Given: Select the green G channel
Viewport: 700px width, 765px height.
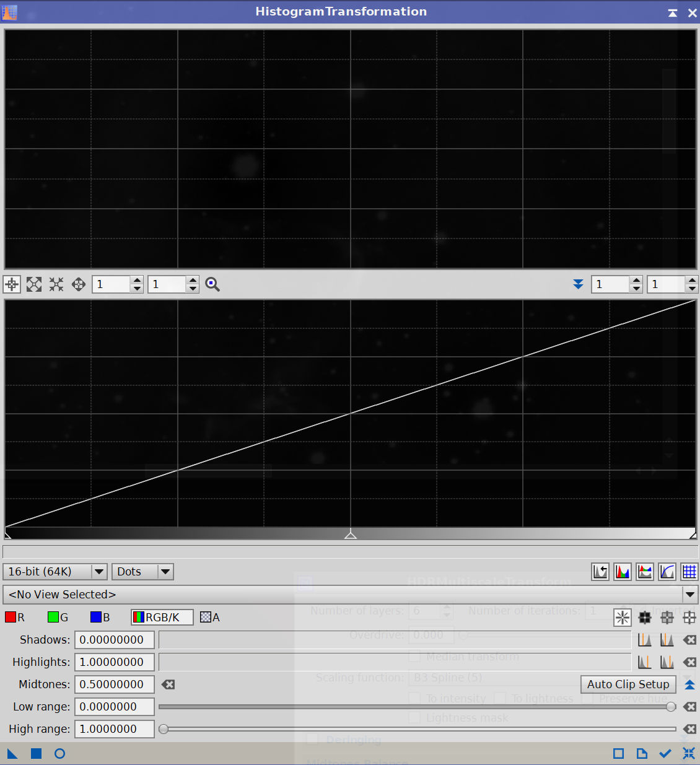Looking at the screenshot, I should tap(58, 617).
